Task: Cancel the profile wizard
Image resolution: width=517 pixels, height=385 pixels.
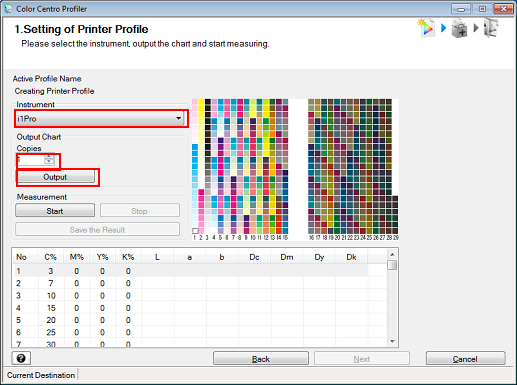Action: [465, 359]
